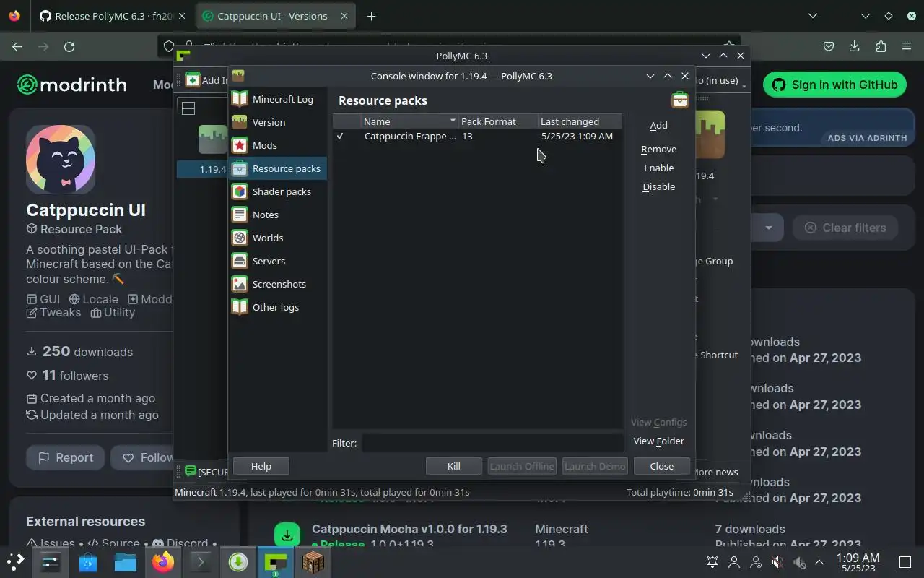Go back in the browser
This screenshot has width=924, height=578.
pos(17,46)
